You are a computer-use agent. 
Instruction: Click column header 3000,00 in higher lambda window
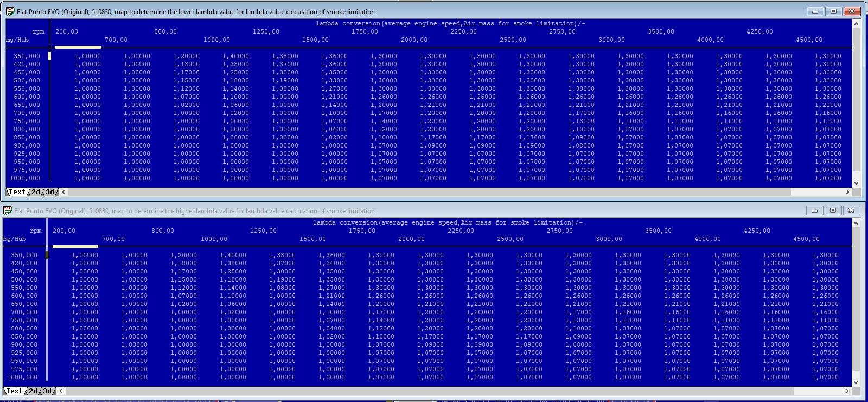pos(609,239)
